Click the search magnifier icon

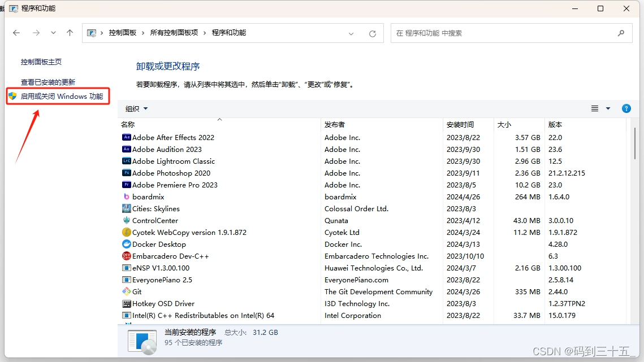621,33
